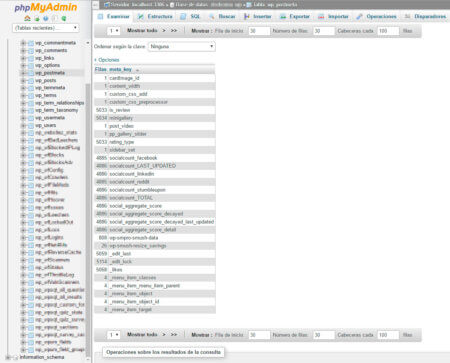Click table icon next to wp_term_taxonomy

pyautogui.click(x=31, y=110)
